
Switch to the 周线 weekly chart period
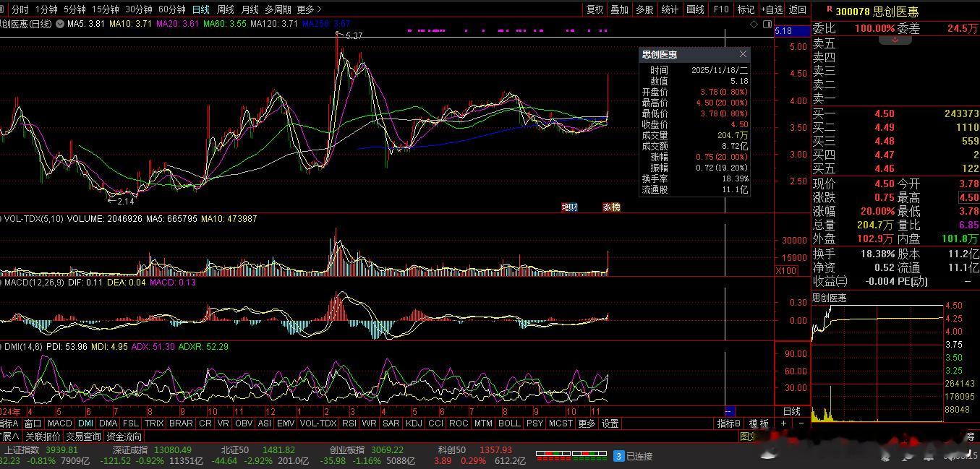pos(226,9)
